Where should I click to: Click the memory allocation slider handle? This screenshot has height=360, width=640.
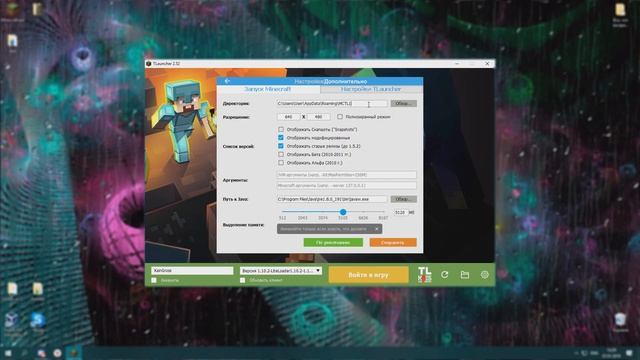point(343,212)
